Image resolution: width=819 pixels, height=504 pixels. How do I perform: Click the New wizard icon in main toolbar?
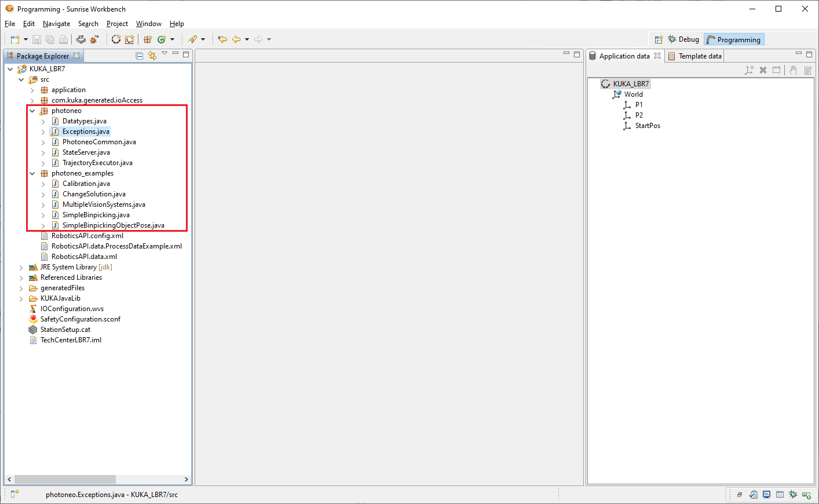point(15,39)
